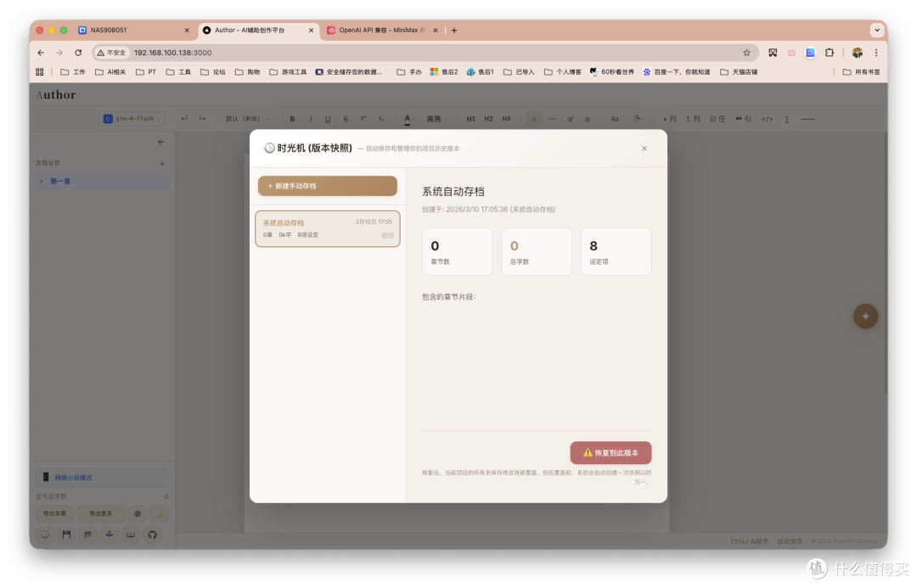
Task: Insert a horizontal rule
Action: pos(807,119)
